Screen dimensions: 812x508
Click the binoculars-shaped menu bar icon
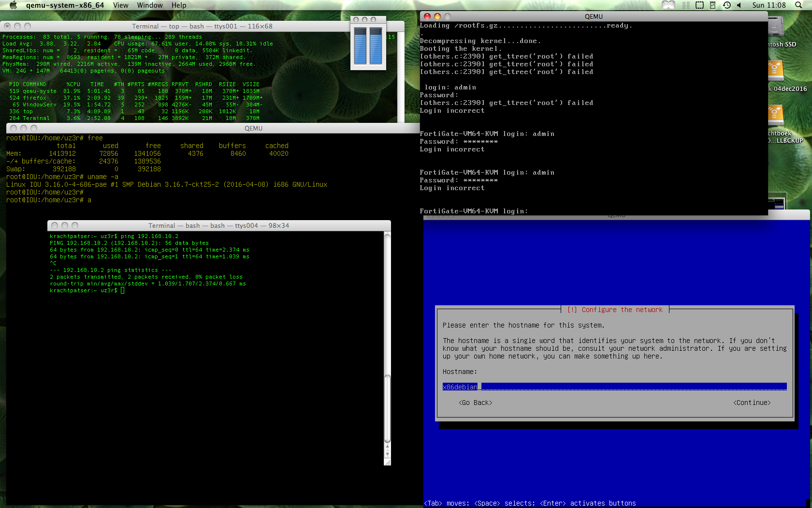tap(668, 5)
